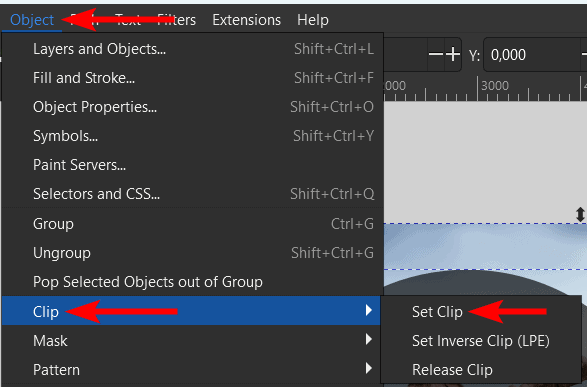Open the Symbols dialog entry

tap(193, 136)
